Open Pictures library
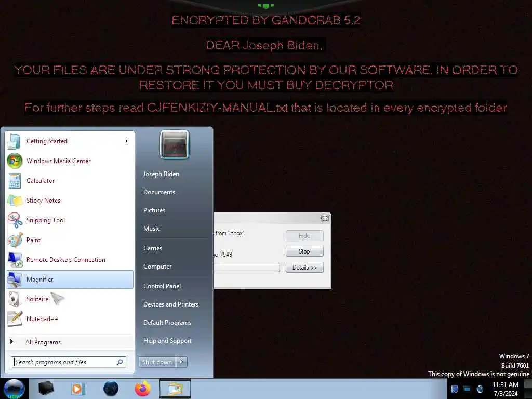This screenshot has height=399, width=532. click(154, 210)
